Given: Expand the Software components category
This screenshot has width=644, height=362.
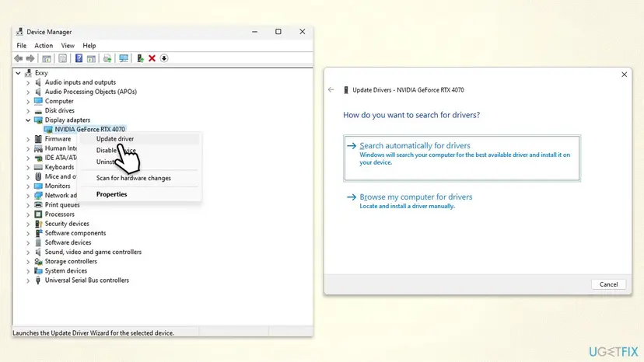Looking at the screenshot, I should pos(28,233).
